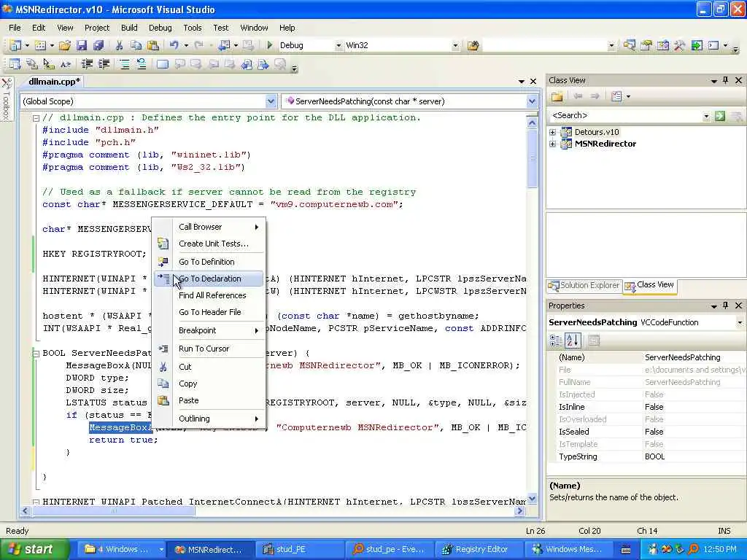Image resolution: width=747 pixels, height=560 pixels.
Task: Click the Open File folder icon
Action: (65, 45)
